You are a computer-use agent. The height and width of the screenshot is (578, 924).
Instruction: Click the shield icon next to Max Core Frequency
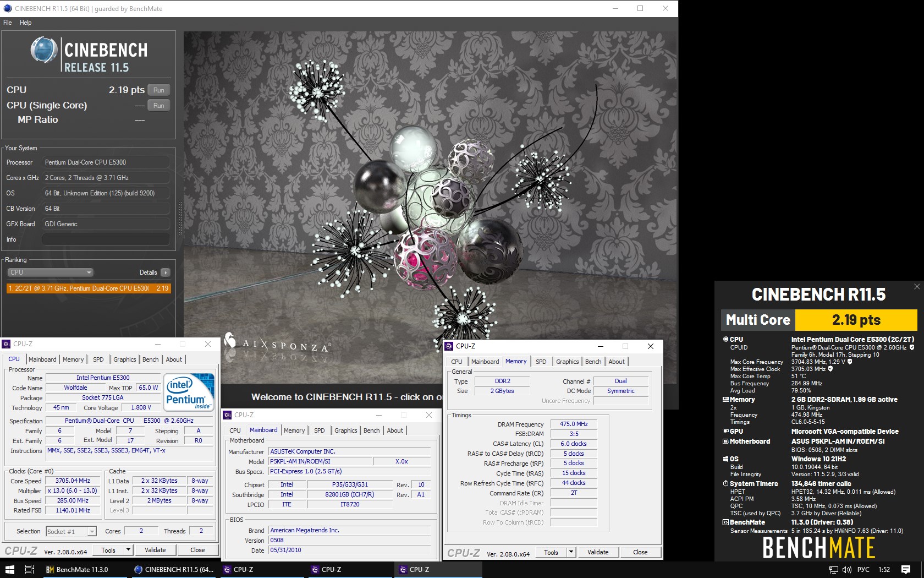click(850, 362)
